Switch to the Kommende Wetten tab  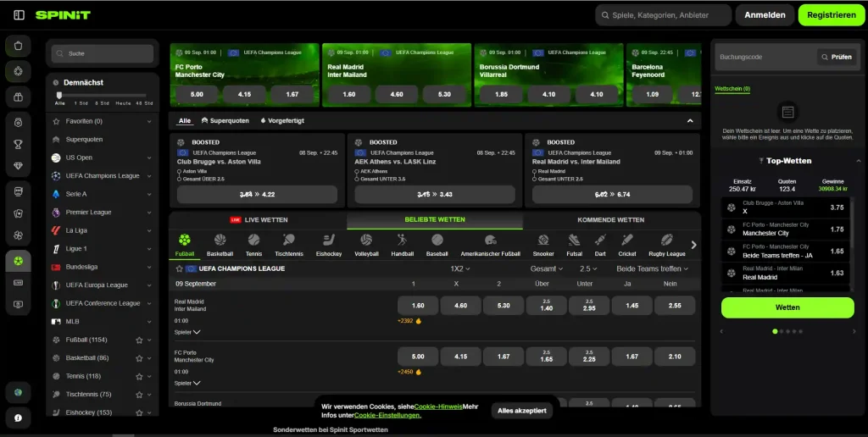tap(610, 219)
